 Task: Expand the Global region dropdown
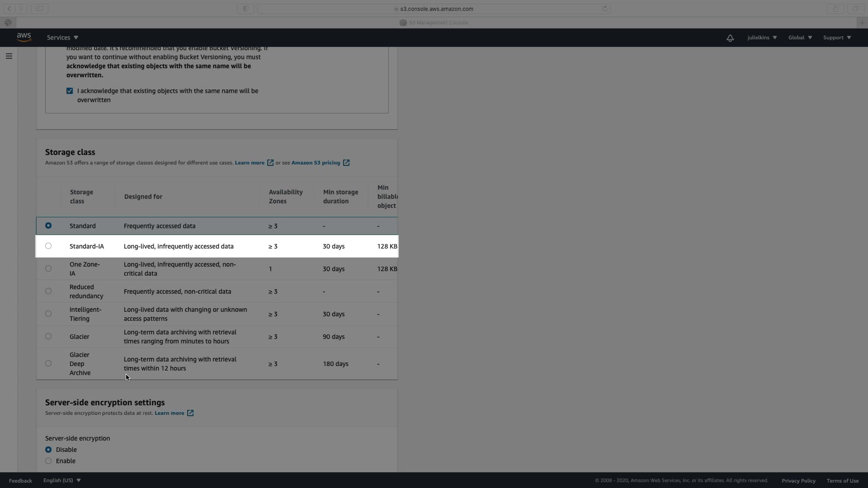click(800, 38)
